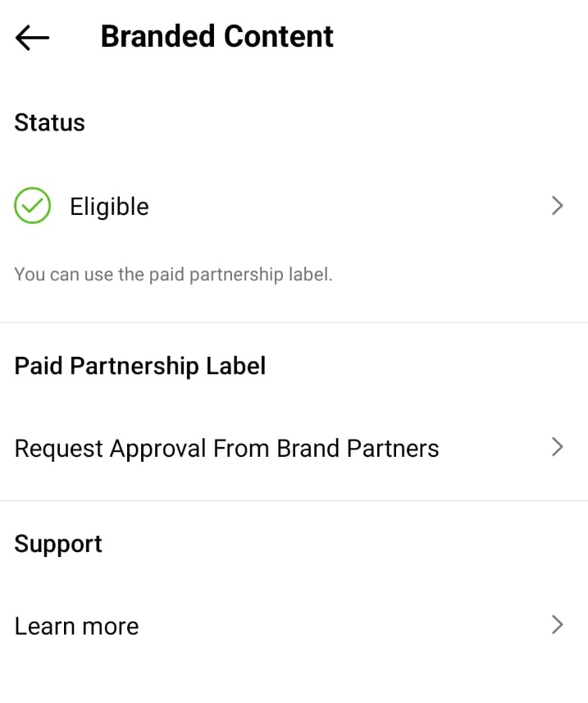The image size is (588, 703).
Task: Expand chevron next to Request Approval row
Action: coord(557,447)
